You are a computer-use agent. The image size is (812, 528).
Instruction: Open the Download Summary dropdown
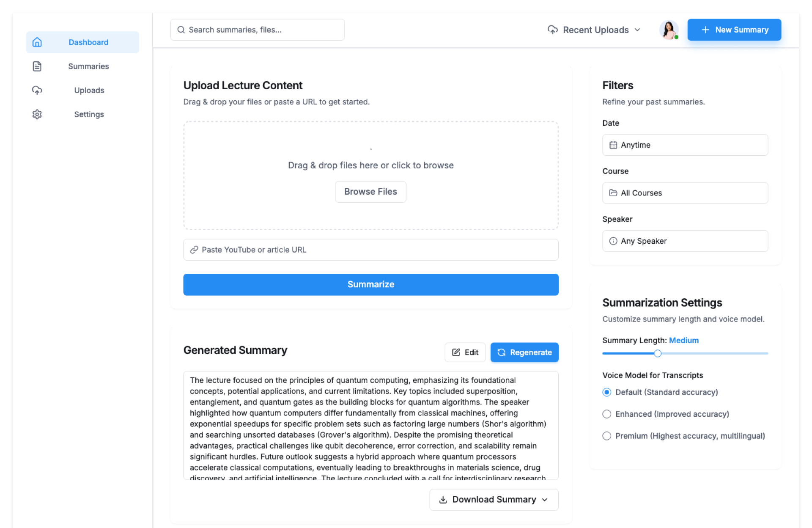pyautogui.click(x=494, y=500)
